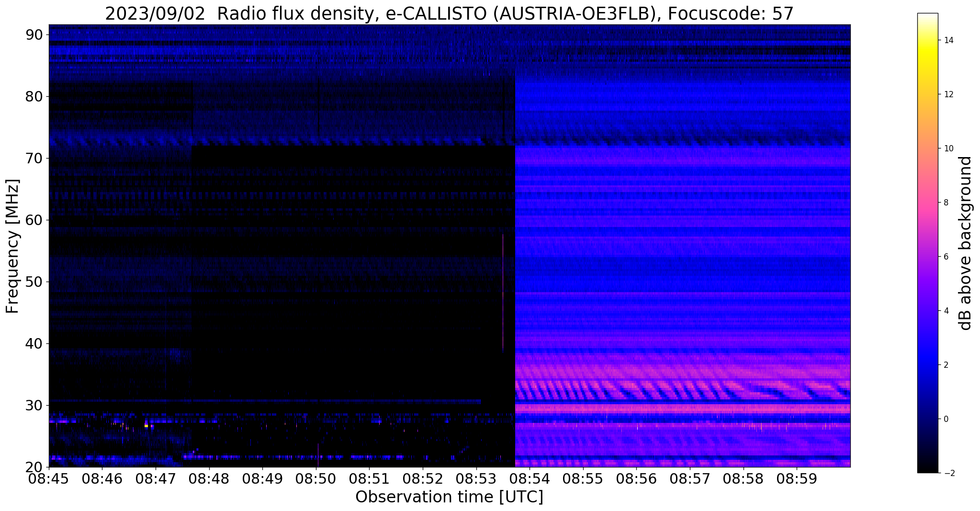Click the 60 MHz frequency tick label
980x511 pixels.
point(34,220)
